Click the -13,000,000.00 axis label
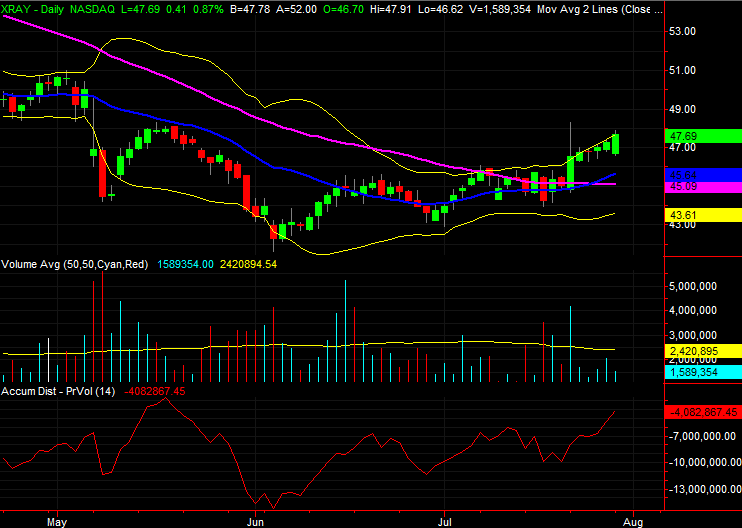742x528 pixels. [x=705, y=489]
